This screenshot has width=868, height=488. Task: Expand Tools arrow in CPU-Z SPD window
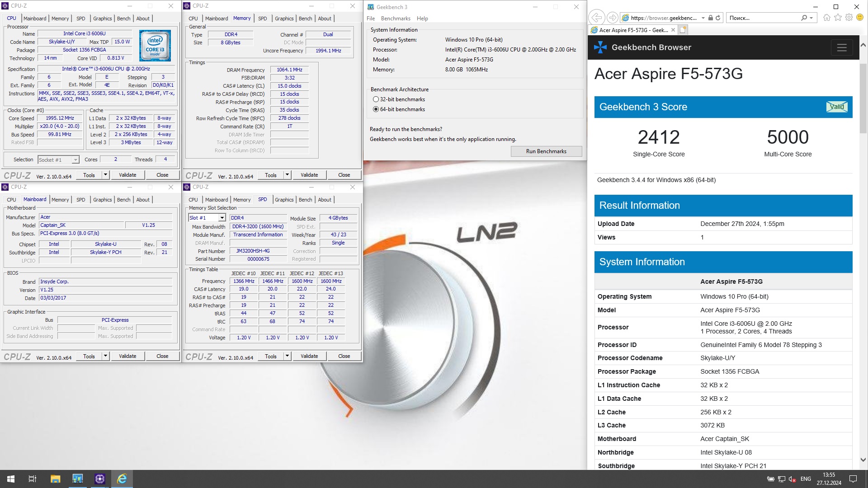(x=287, y=356)
